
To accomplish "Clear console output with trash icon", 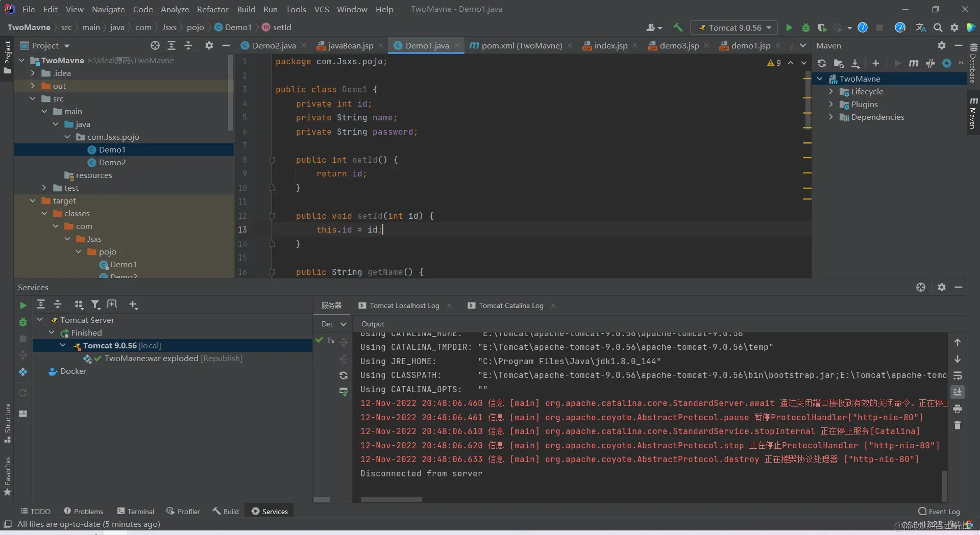I will [x=958, y=425].
